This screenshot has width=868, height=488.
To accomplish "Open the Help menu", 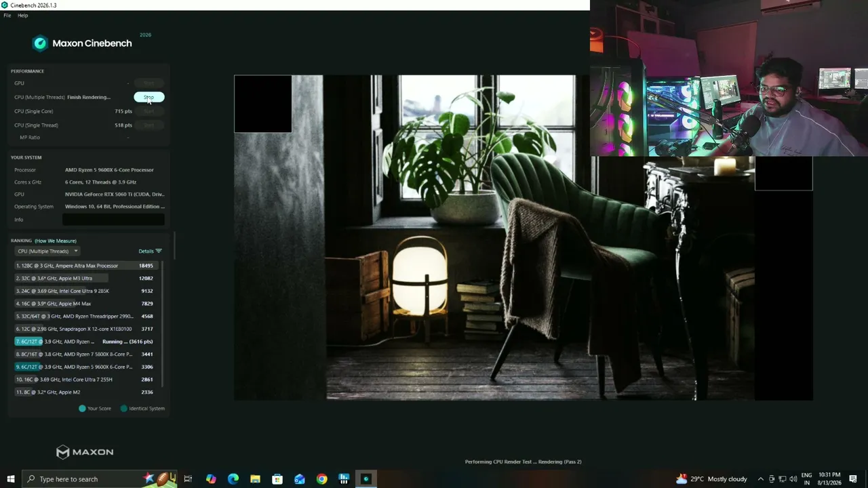I will 22,15.
